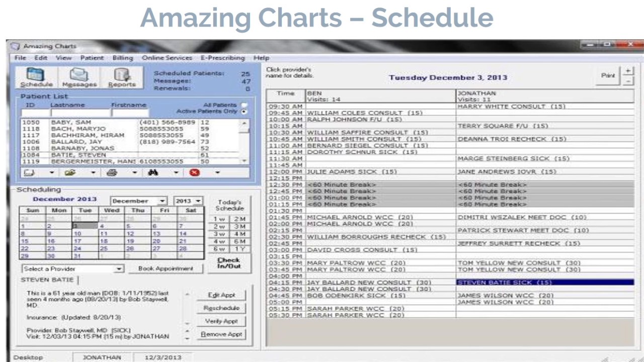Click the new patient chart icon
644x362 pixels.
tap(30, 172)
